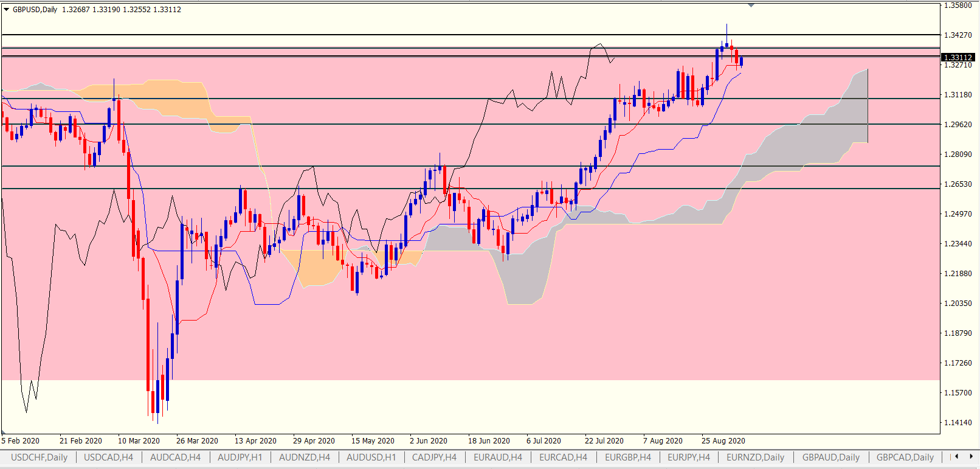Click the 26 Mar 2020 date label
The width and height of the screenshot is (980, 469).
(x=198, y=441)
